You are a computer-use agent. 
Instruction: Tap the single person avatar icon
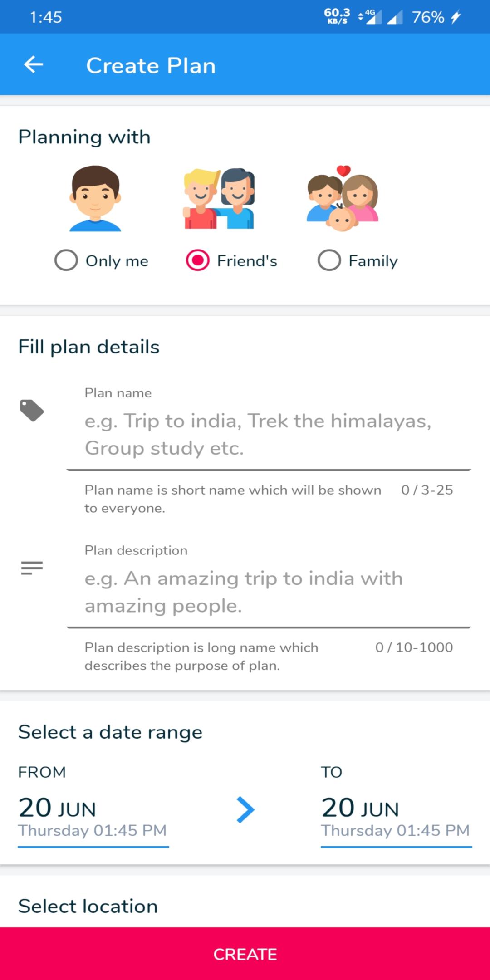pyautogui.click(x=95, y=199)
